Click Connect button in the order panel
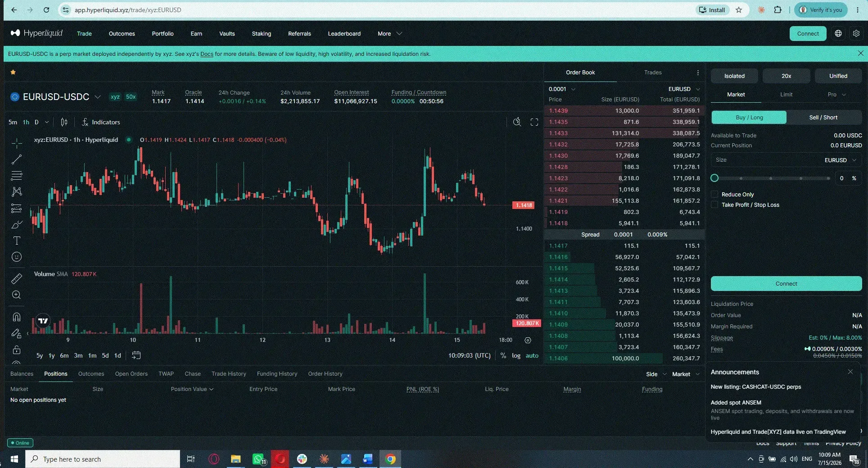The width and height of the screenshot is (868, 468). tap(786, 284)
